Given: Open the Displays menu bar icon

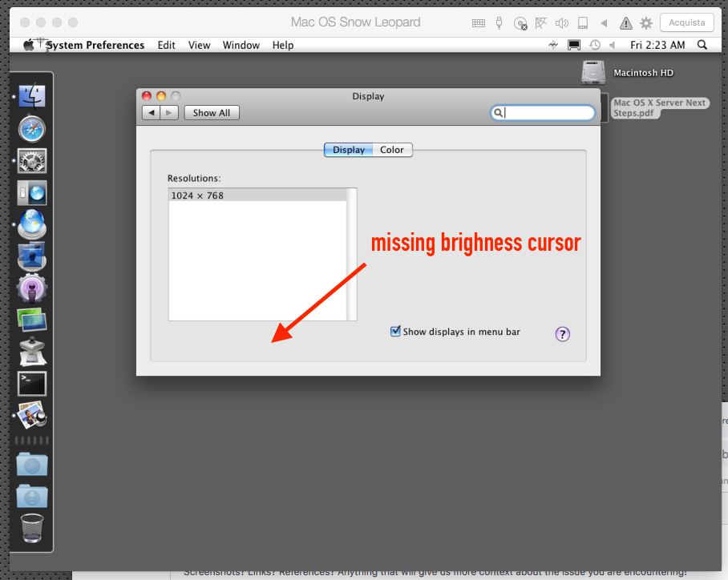Looking at the screenshot, I should pyautogui.click(x=574, y=45).
